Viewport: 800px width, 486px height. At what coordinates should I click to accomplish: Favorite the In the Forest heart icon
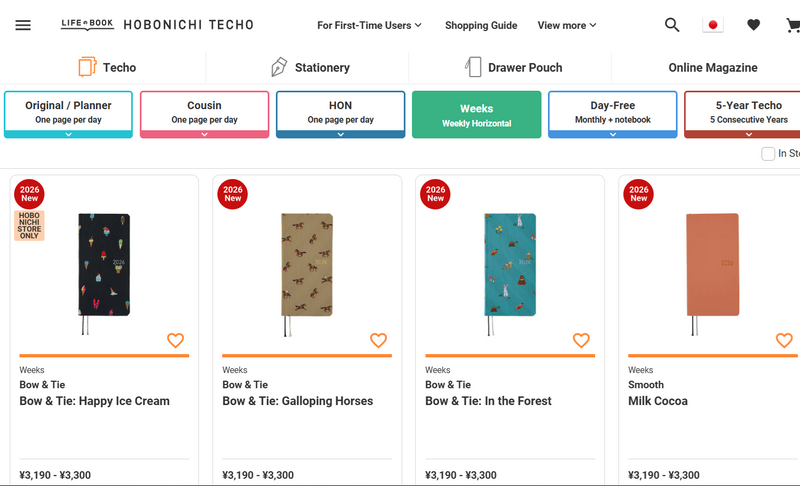pos(581,340)
